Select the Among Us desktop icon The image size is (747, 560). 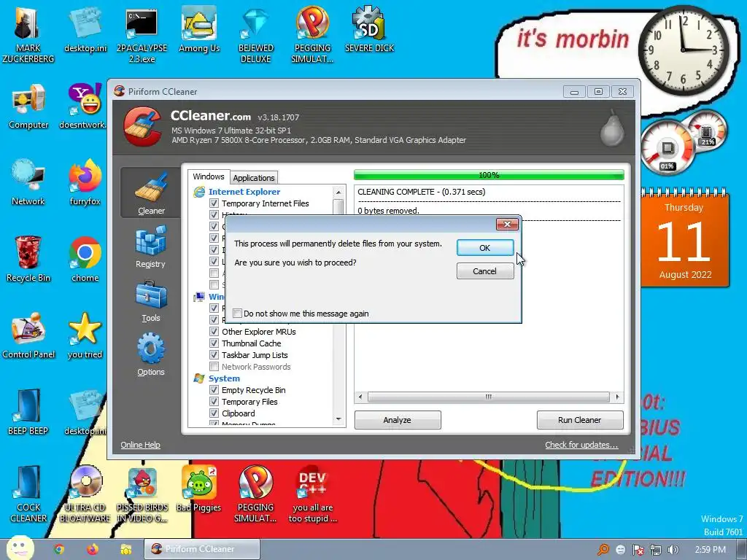pos(199,31)
